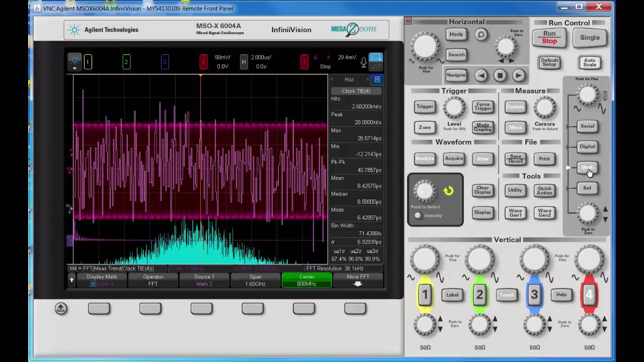Click the red collapse icon atop front panel
This screenshot has height=362, width=644.
pos(409,21)
